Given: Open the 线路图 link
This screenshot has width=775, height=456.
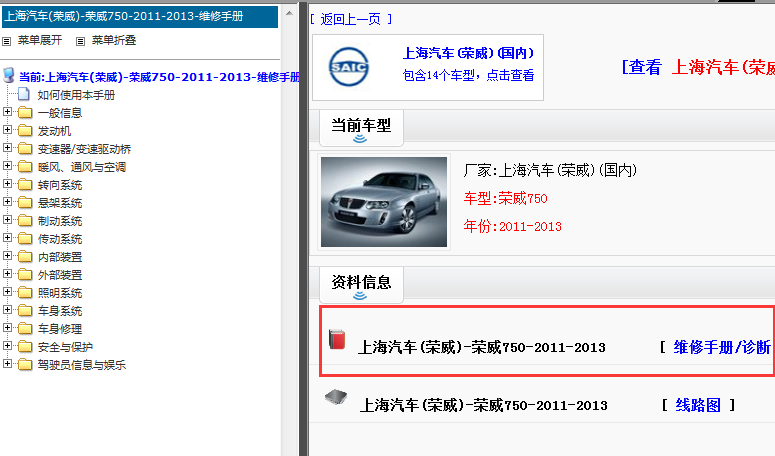Looking at the screenshot, I should click(x=698, y=405).
